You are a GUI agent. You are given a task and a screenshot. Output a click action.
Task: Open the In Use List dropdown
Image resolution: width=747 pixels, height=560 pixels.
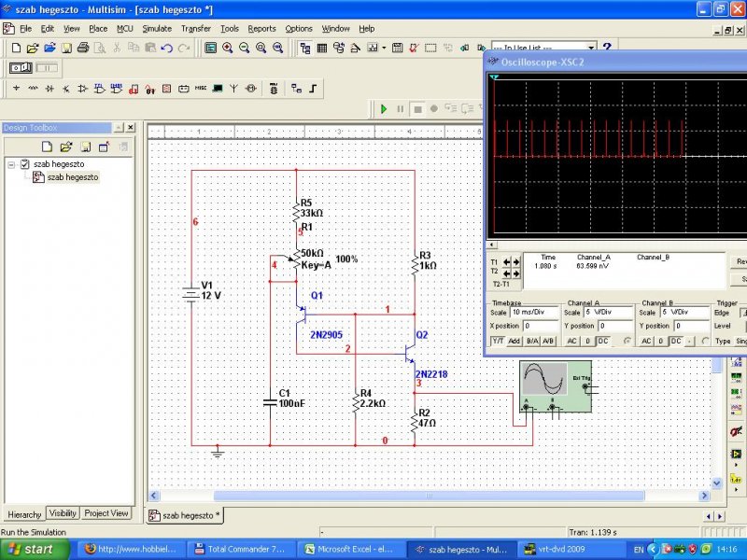pos(591,48)
